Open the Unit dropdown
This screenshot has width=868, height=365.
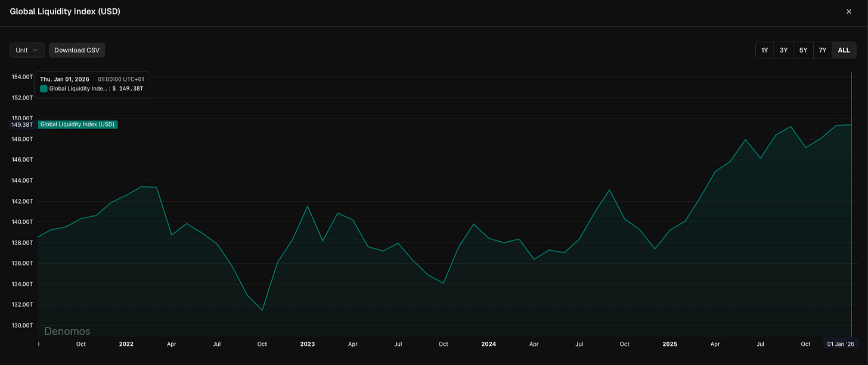point(27,50)
